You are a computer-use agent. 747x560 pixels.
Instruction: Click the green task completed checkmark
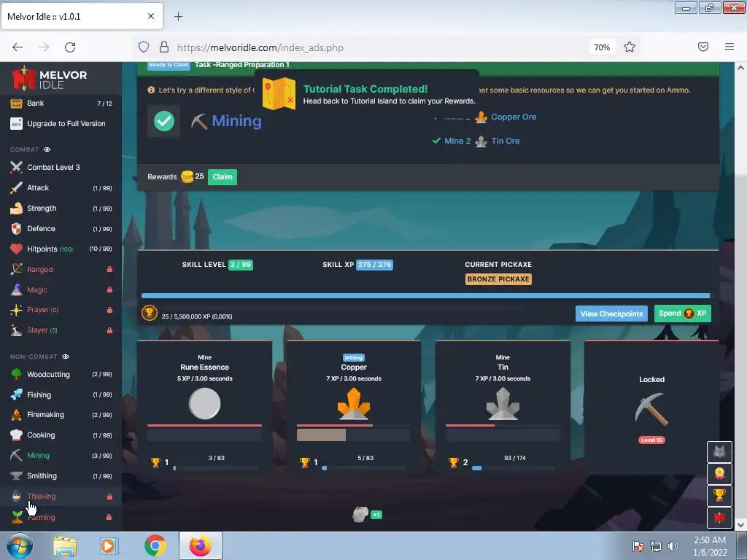click(x=164, y=121)
